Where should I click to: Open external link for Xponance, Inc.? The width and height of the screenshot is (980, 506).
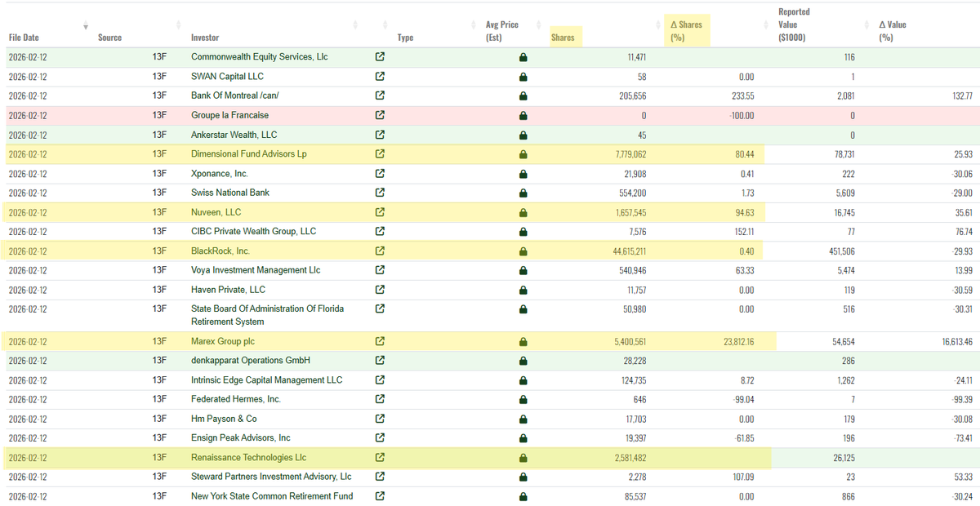tap(380, 173)
